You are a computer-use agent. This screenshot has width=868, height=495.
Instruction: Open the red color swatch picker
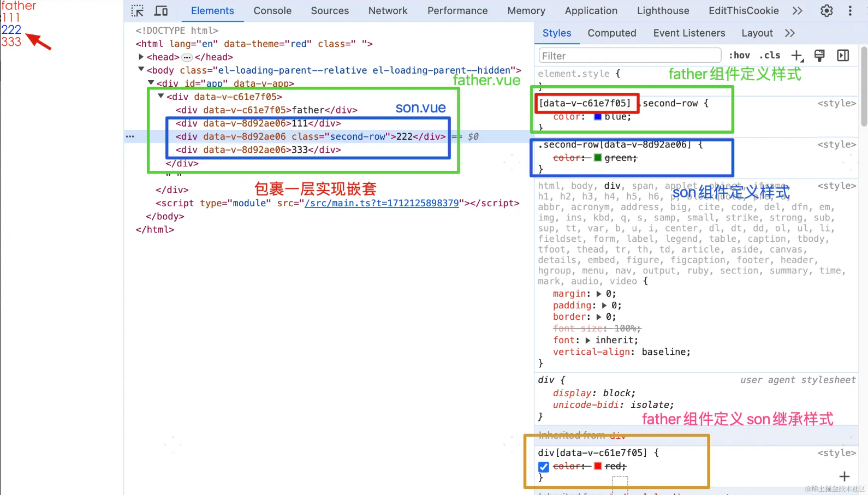point(598,466)
